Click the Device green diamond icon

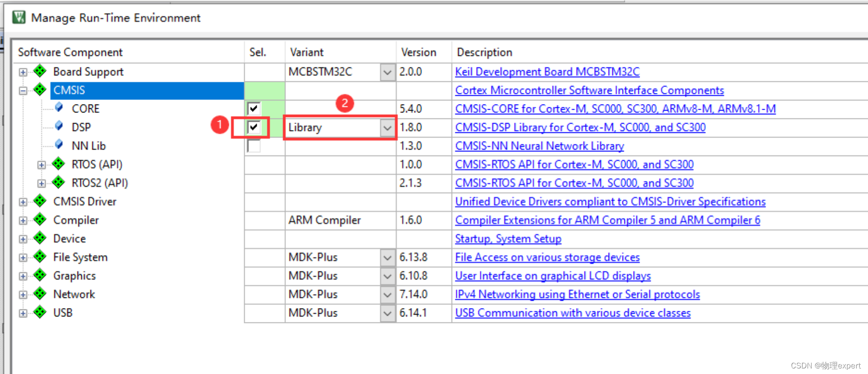(x=40, y=238)
